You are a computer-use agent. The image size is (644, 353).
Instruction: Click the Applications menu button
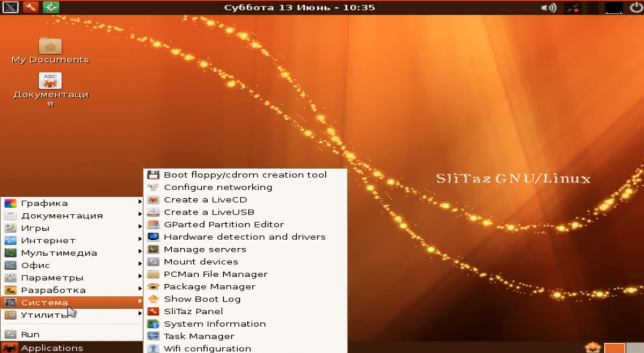pos(43,348)
